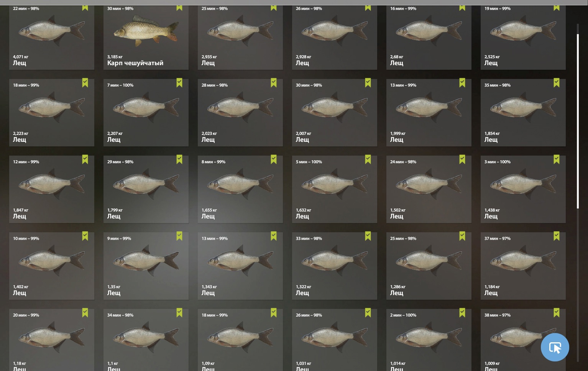Click the bookmark icon on 1,632 кг Лещ
This screenshot has height=371, width=588.
pyautogui.click(x=368, y=159)
